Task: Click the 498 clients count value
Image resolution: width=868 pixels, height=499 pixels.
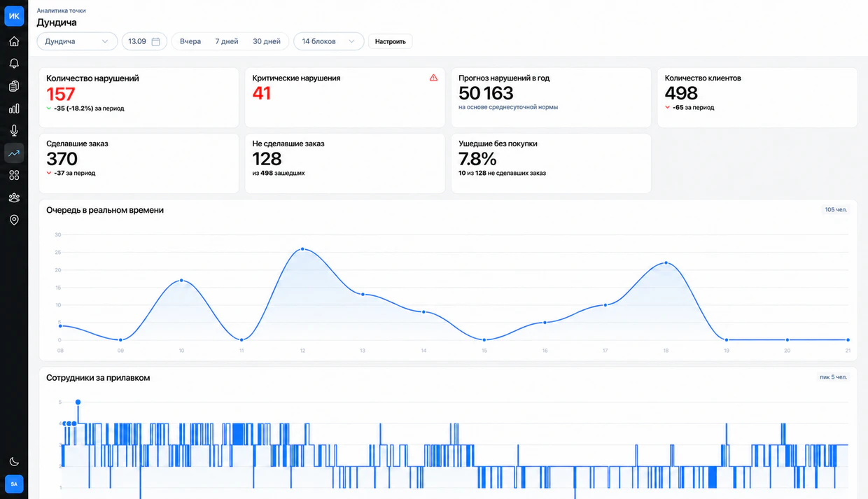Action: click(x=681, y=93)
